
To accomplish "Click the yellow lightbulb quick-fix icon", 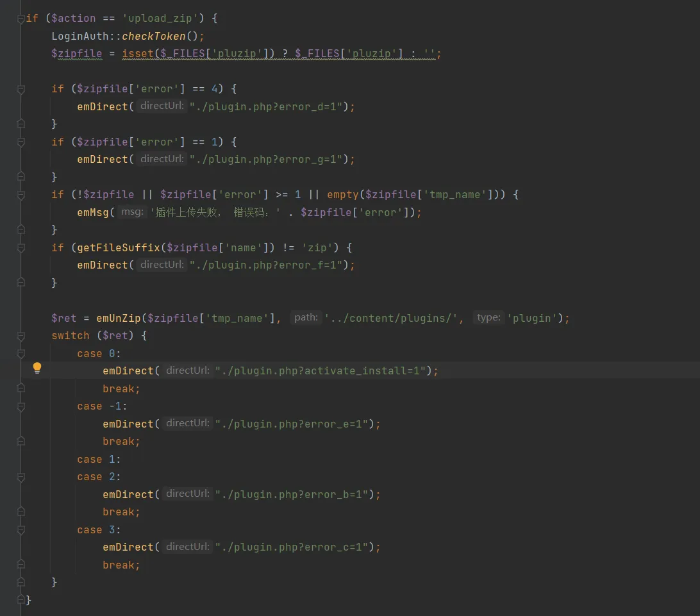I will tap(37, 368).
